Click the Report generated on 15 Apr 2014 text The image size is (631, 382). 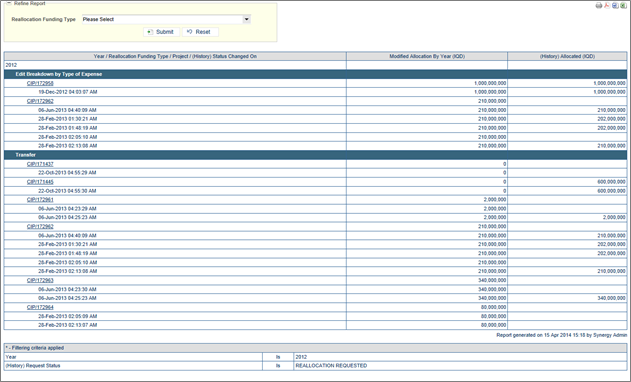pyautogui.click(x=561, y=335)
